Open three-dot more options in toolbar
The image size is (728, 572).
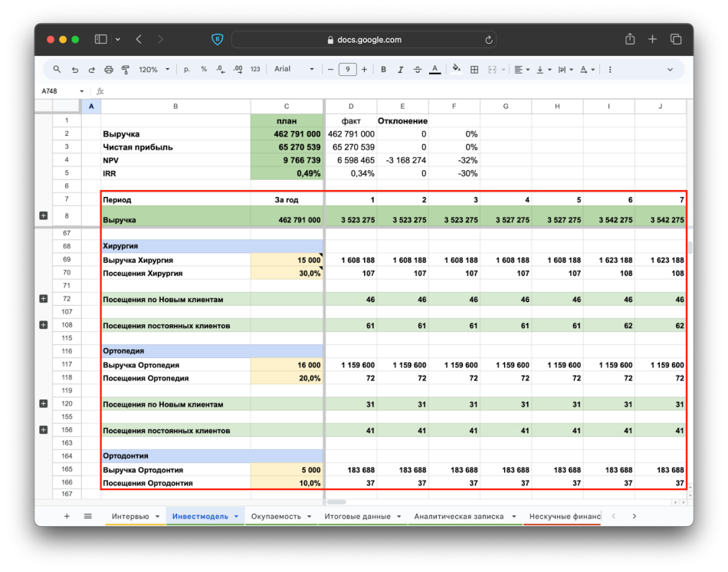click(610, 70)
